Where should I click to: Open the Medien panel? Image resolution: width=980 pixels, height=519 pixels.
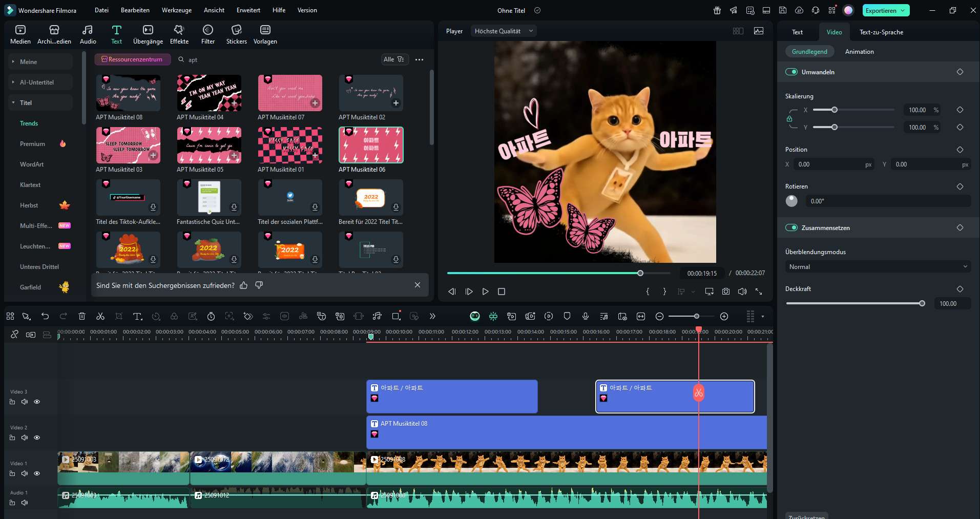pyautogui.click(x=20, y=34)
